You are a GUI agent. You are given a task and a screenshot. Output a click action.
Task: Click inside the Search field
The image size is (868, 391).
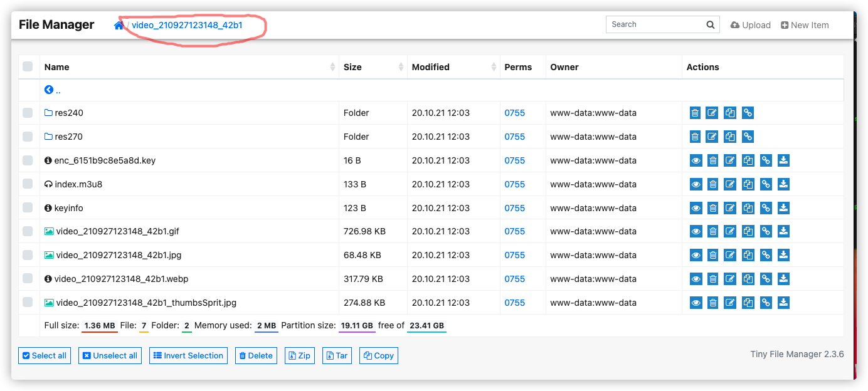pos(655,24)
